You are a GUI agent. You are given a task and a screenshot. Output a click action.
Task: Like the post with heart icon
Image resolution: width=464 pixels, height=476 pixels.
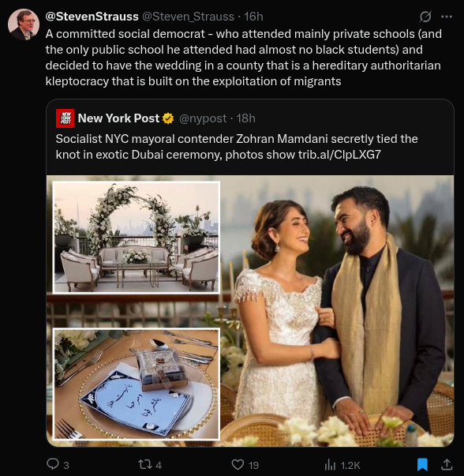pos(238,464)
